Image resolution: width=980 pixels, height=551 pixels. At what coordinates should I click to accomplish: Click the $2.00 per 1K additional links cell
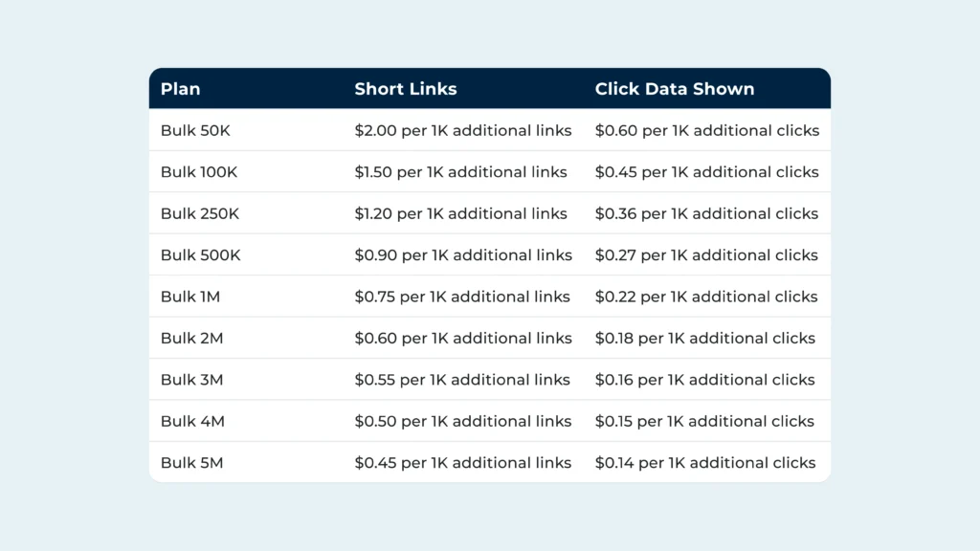463,130
